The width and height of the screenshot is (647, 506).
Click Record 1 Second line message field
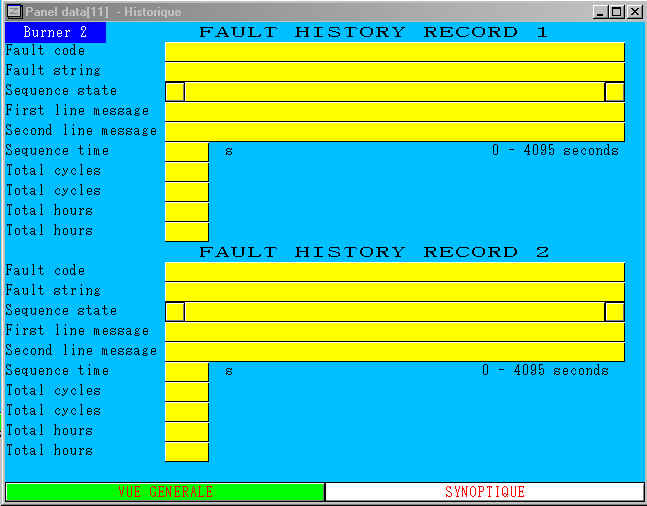pos(395,132)
